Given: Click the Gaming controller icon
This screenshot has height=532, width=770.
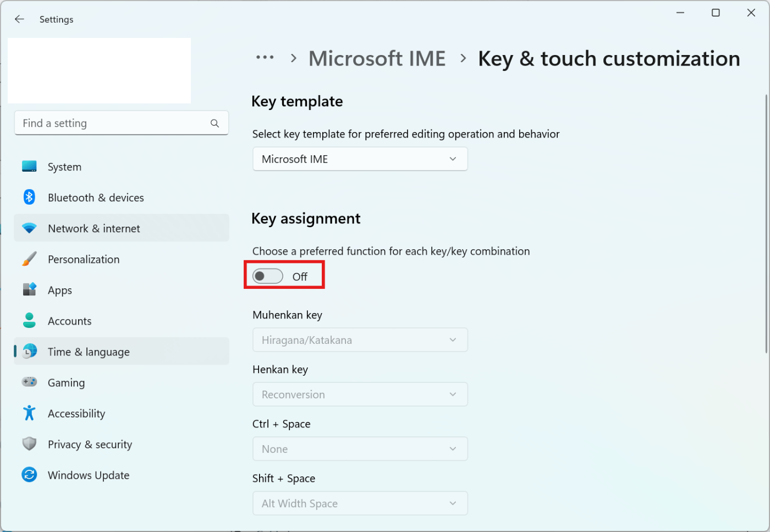Looking at the screenshot, I should coord(29,382).
